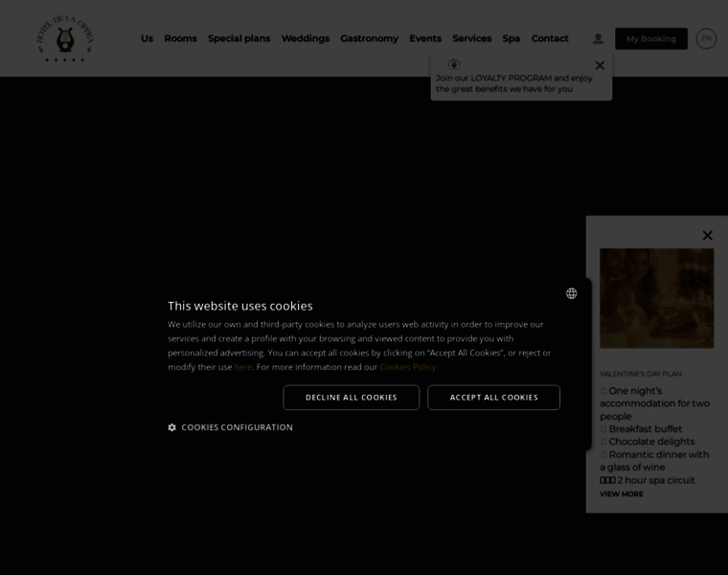Screen dimensions: 728x575
Task: Click the 'VALENTINE'S DAY PLAN' heading
Action: [x=640, y=374]
